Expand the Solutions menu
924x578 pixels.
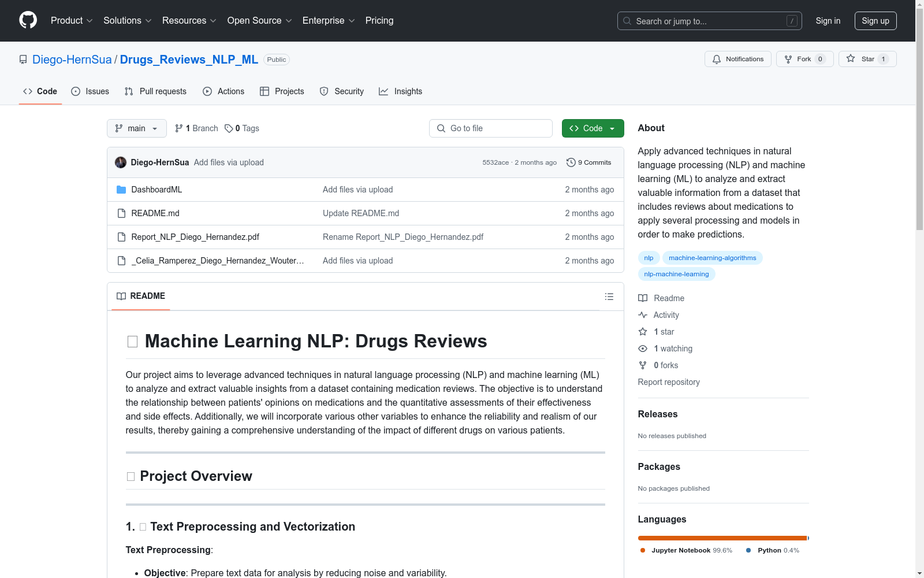coord(128,21)
